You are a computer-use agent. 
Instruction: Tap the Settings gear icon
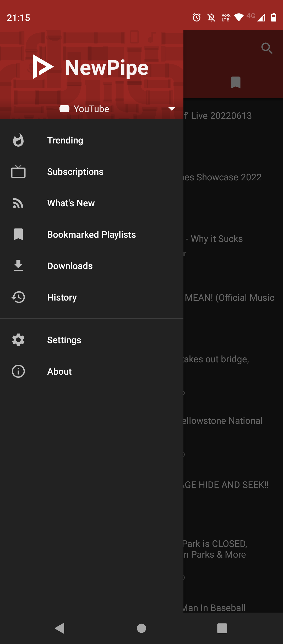click(18, 340)
